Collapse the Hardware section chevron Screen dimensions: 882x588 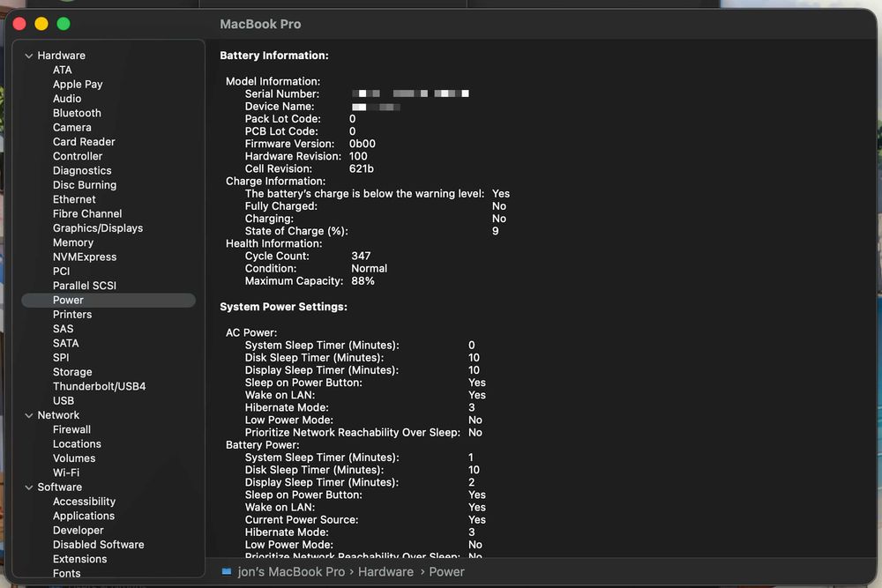[x=29, y=56]
